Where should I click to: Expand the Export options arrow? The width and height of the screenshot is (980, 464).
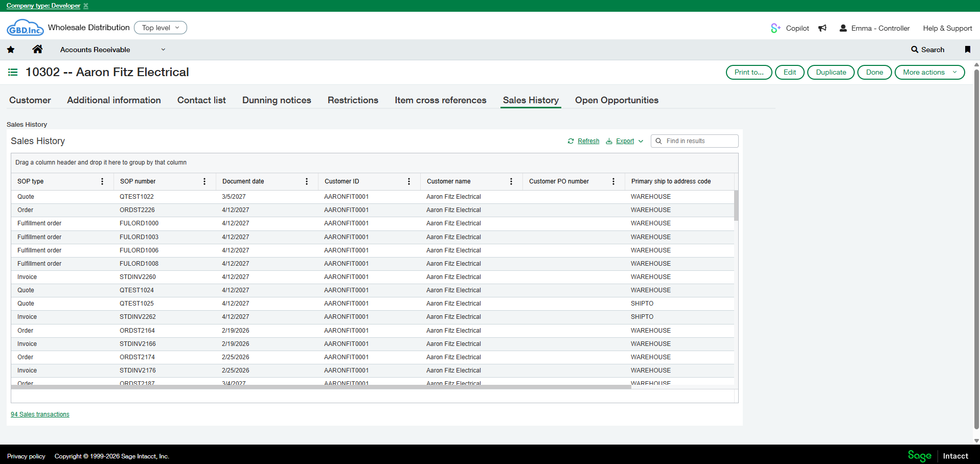click(x=641, y=142)
